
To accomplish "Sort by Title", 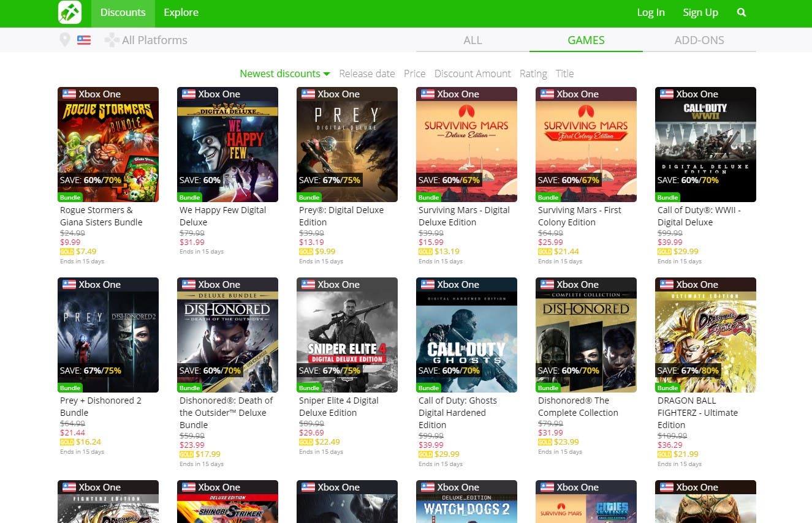I will pos(564,73).
